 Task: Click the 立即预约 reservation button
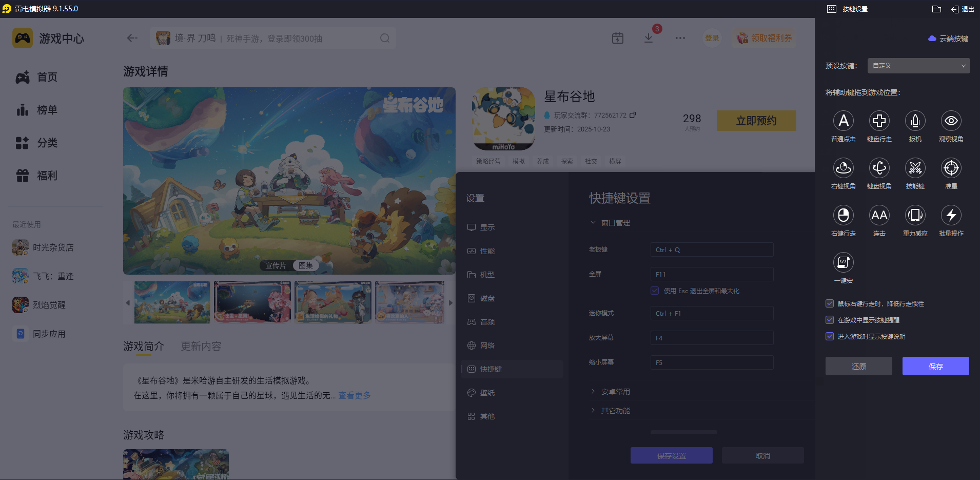point(756,121)
